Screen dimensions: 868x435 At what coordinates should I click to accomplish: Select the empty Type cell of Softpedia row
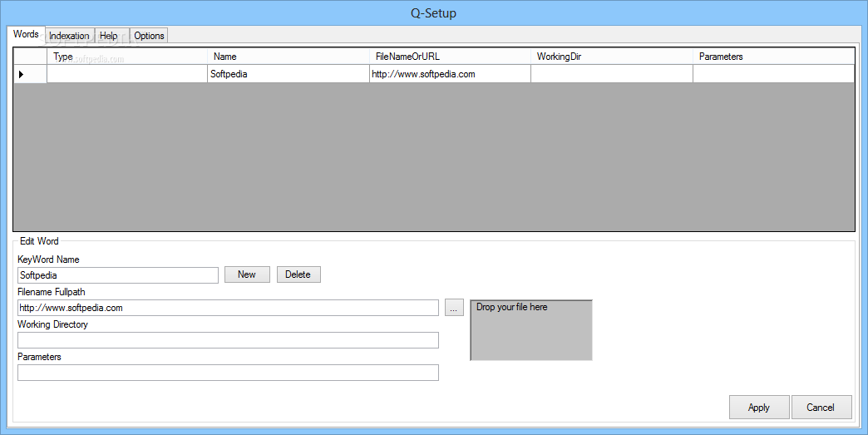pyautogui.click(x=126, y=74)
